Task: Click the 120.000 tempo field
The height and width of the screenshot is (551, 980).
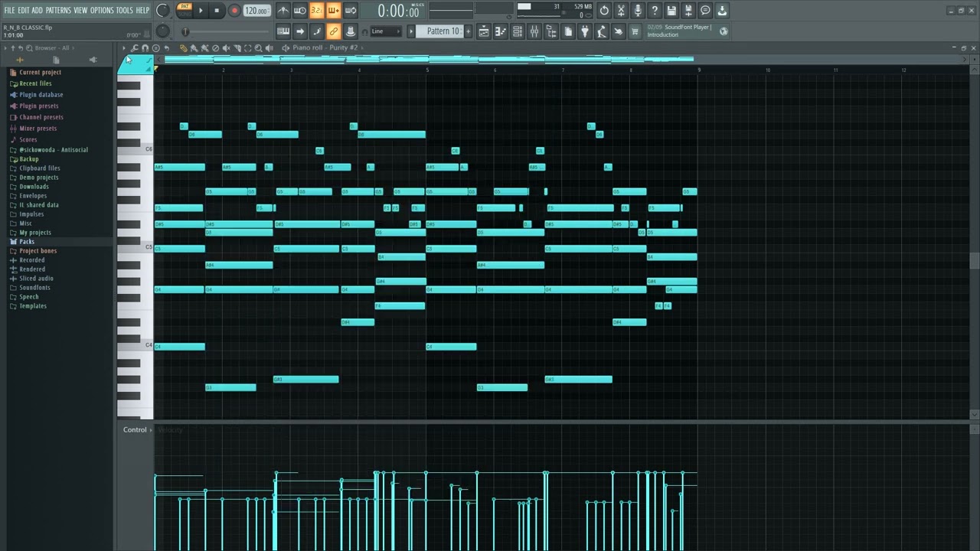Action: click(256, 11)
